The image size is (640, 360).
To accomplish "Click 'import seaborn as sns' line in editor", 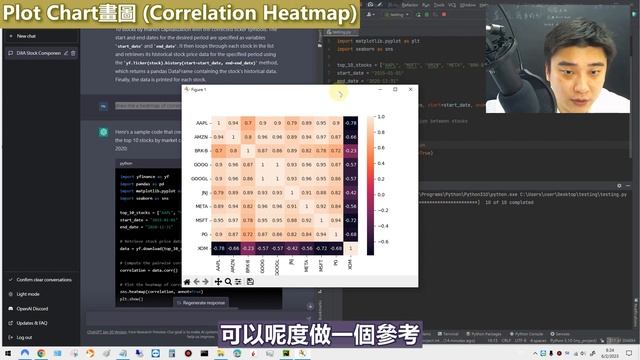I will pyautogui.click(x=365, y=49).
